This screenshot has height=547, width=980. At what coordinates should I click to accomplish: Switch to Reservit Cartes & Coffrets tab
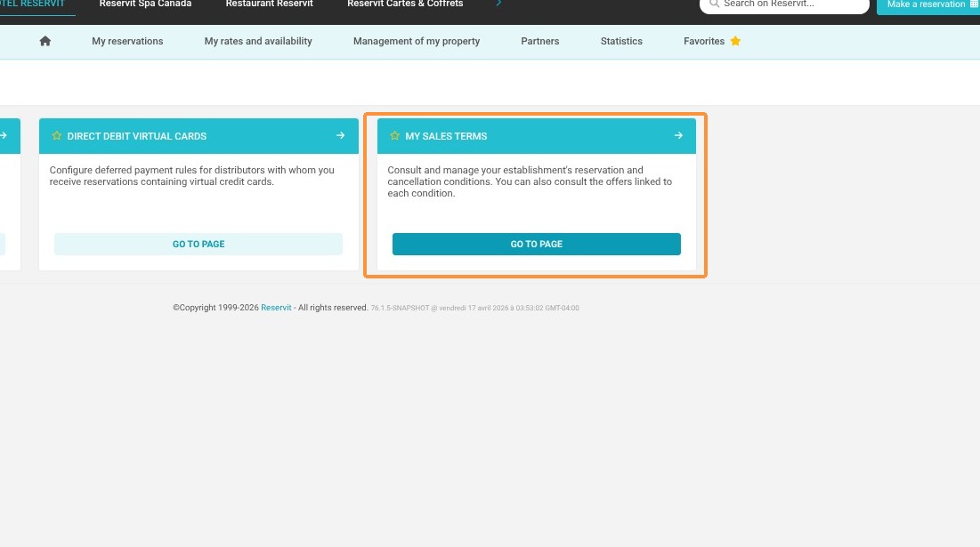pos(405,4)
